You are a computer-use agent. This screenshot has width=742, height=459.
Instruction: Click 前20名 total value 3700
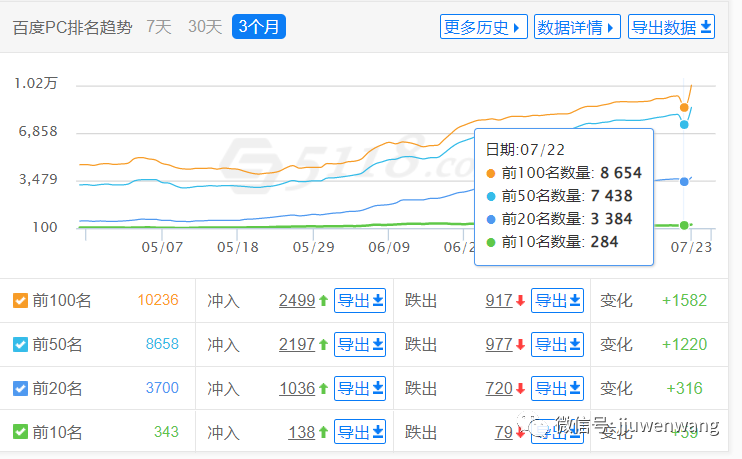162,388
